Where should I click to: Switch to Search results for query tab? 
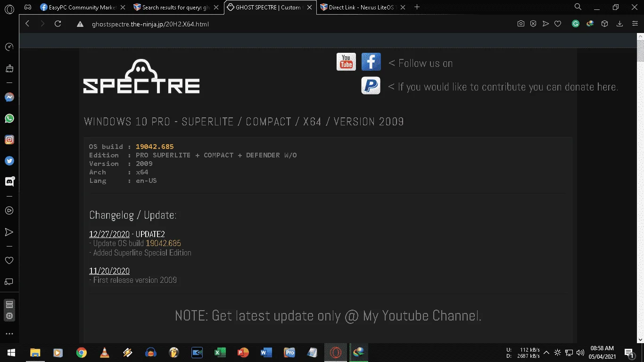click(x=175, y=8)
